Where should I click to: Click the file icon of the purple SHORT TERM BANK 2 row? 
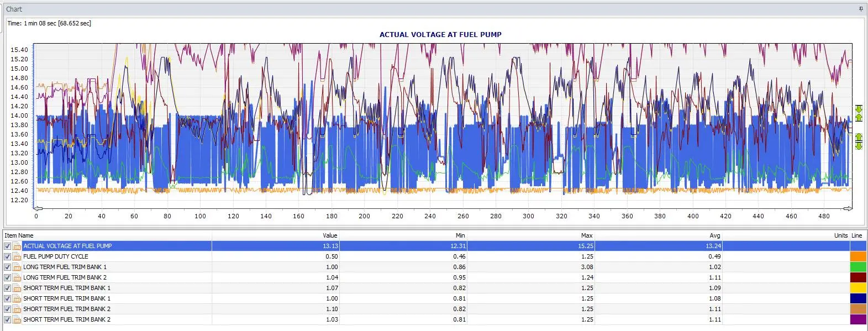pyautogui.click(x=17, y=320)
